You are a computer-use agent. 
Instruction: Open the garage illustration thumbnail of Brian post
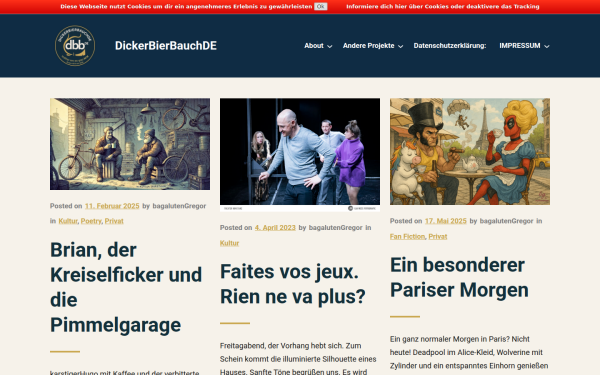[x=130, y=144]
